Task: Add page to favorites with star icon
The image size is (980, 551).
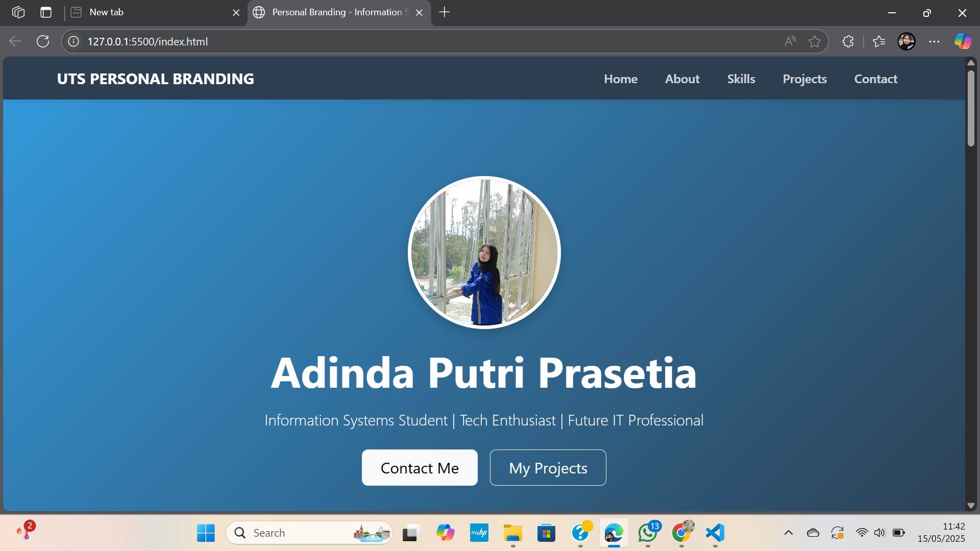Action: pos(814,41)
